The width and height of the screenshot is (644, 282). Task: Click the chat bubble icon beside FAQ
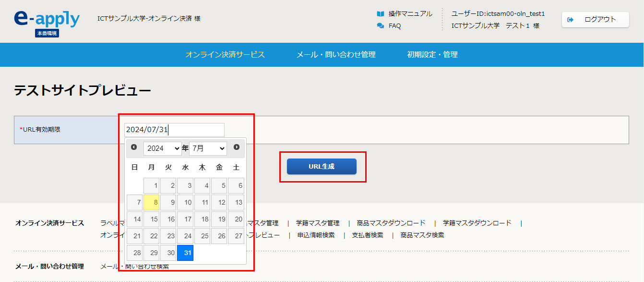click(381, 26)
